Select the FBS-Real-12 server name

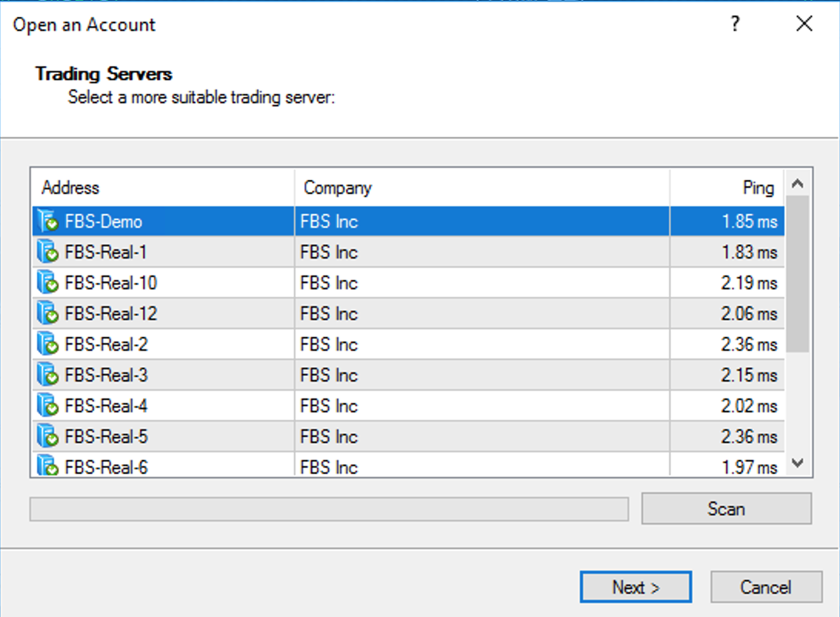pyautogui.click(x=111, y=313)
